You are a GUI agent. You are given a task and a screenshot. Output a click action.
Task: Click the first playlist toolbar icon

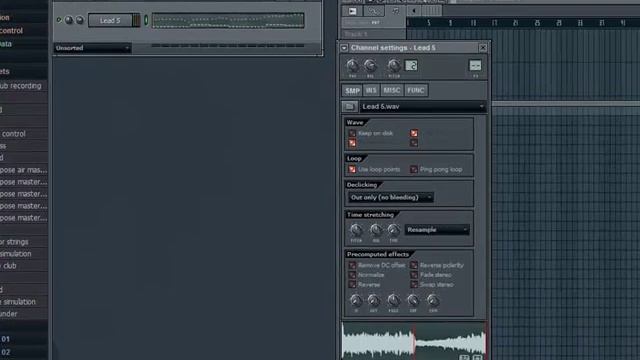coord(352,11)
